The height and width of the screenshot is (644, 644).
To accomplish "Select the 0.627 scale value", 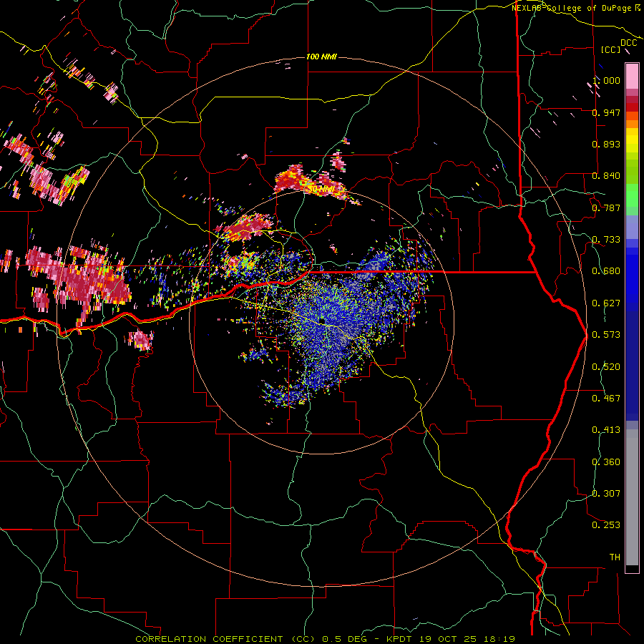I will [606, 303].
